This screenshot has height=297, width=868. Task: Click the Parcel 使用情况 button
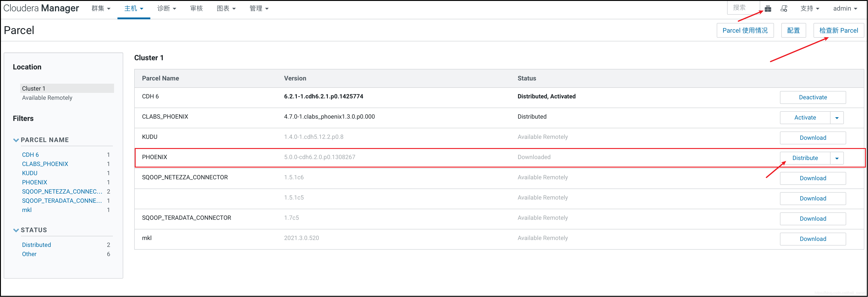point(745,30)
